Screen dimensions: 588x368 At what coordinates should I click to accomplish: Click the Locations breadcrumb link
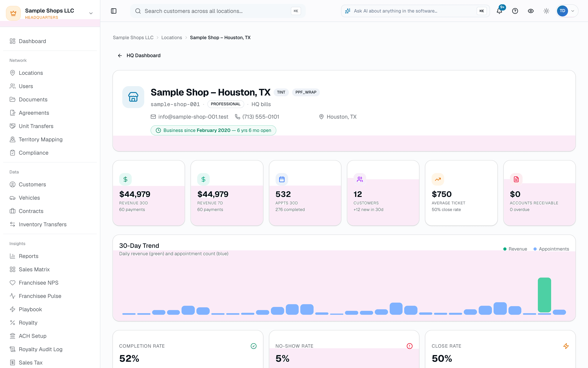click(171, 37)
